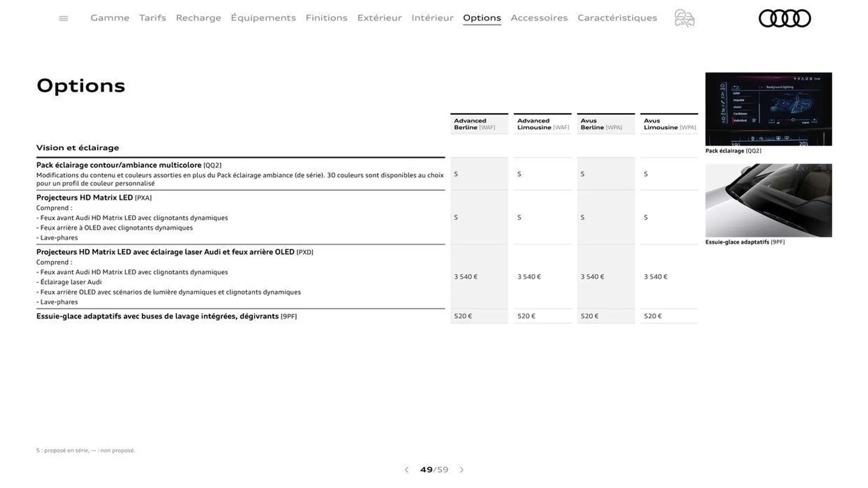Navigate to the Extérieur tab
This screenshot has width=868, height=488.
(x=379, y=18)
